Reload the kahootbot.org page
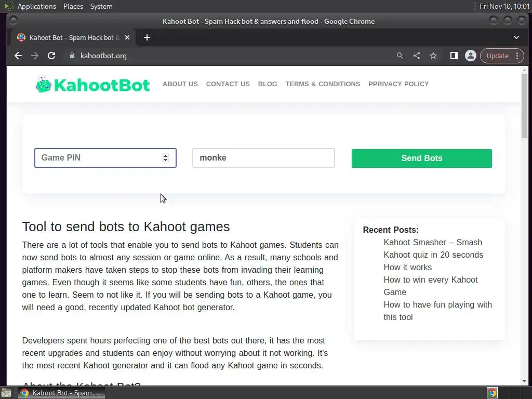This screenshot has height=399, width=532. coord(51,56)
